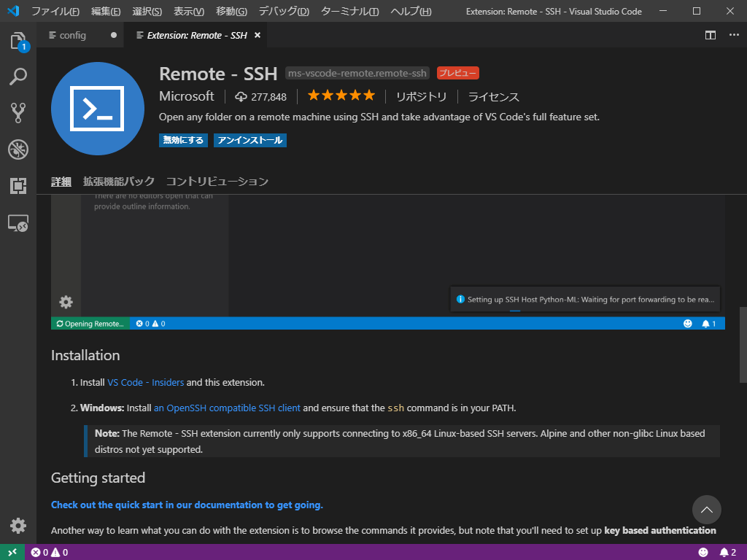Open the ライセンス license link
Image resolution: width=747 pixels, height=560 pixels.
tap(494, 97)
